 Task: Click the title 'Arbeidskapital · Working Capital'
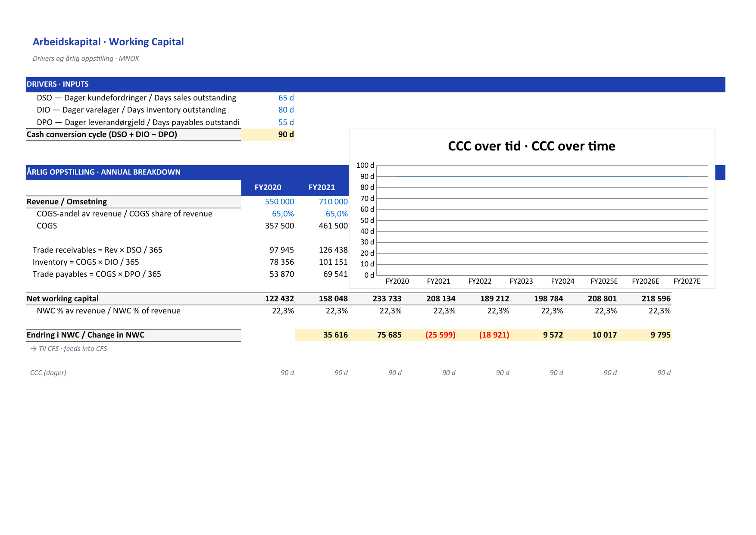[108, 42]
